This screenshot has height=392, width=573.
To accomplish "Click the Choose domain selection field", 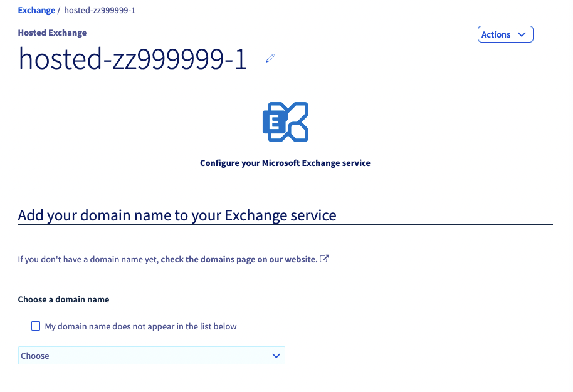I will click(x=152, y=355).
